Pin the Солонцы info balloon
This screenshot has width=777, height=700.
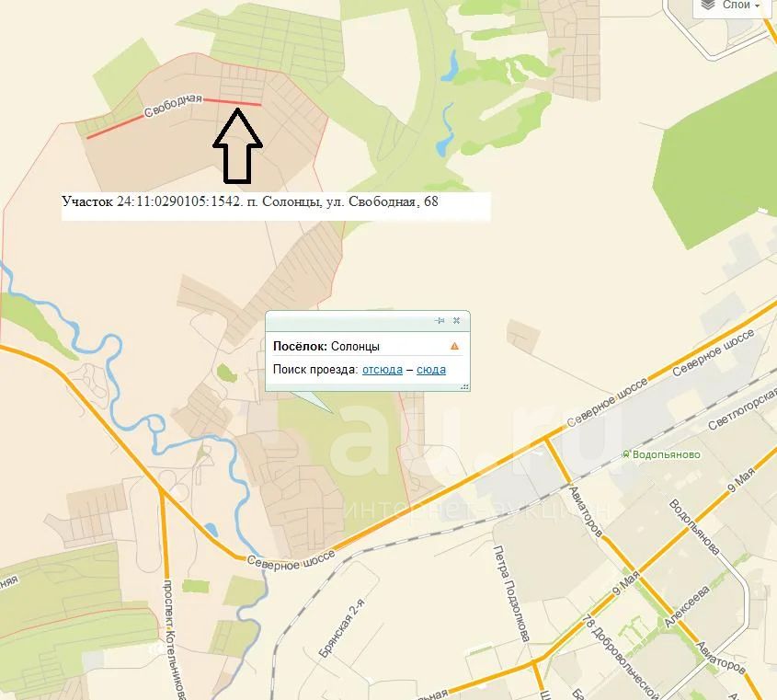tap(440, 321)
